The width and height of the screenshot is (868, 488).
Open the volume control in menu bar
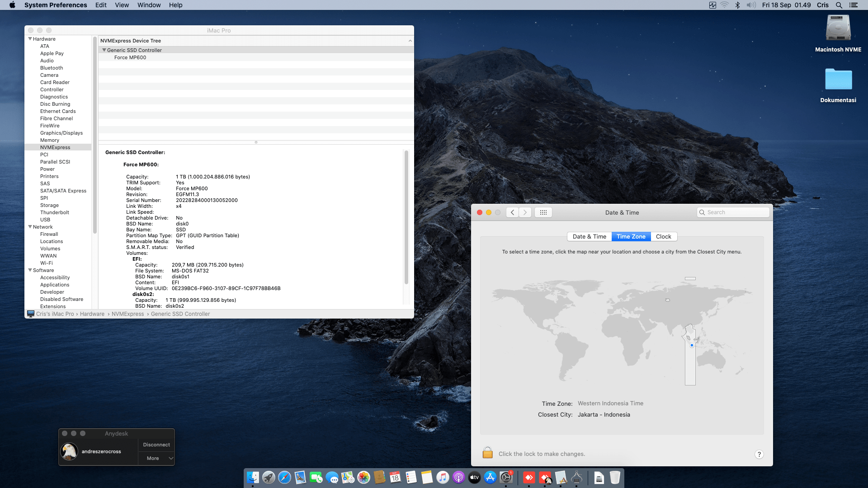coord(751,5)
